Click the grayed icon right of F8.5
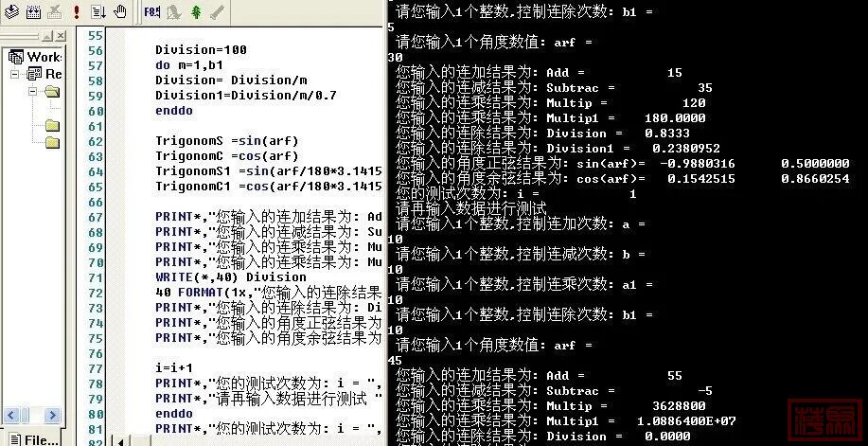This screenshot has width=868, height=446. pyautogui.click(x=174, y=12)
